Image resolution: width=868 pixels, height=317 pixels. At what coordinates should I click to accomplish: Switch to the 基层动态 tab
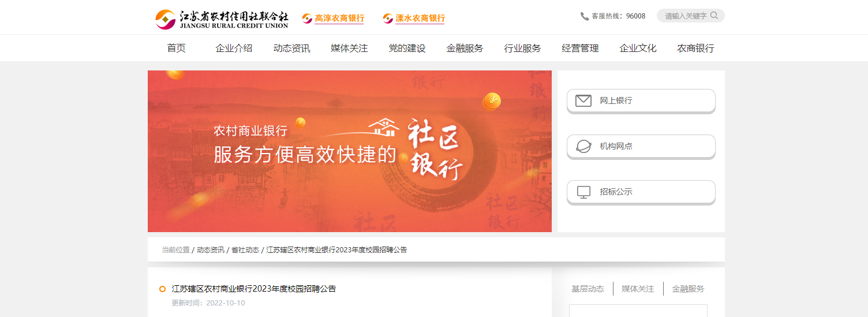coord(588,289)
